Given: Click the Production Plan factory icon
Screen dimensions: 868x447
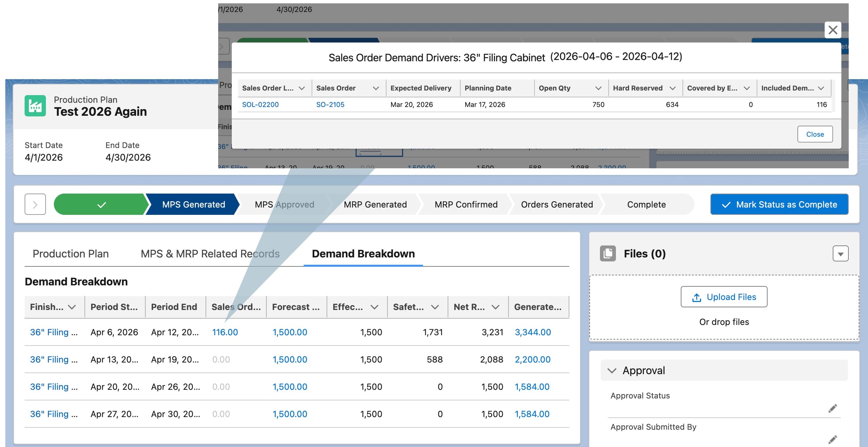Looking at the screenshot, I should 35,106.
